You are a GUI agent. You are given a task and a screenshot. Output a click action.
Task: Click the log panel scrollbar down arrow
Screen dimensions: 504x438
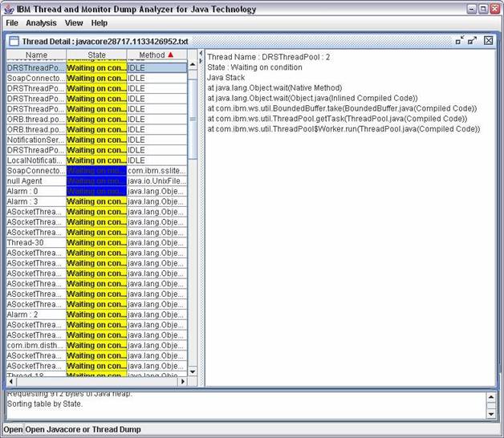[x=491, y=414]
